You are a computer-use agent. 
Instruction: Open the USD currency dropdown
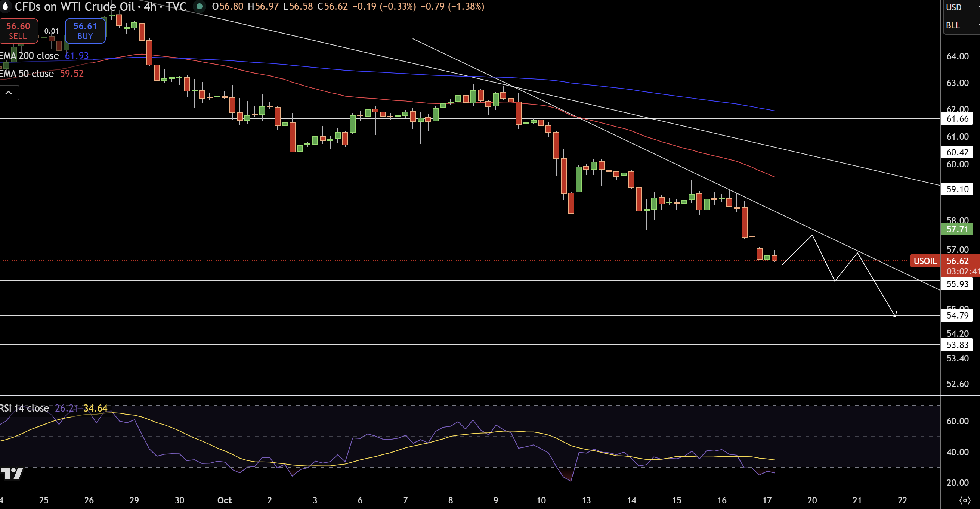[958, 7]
